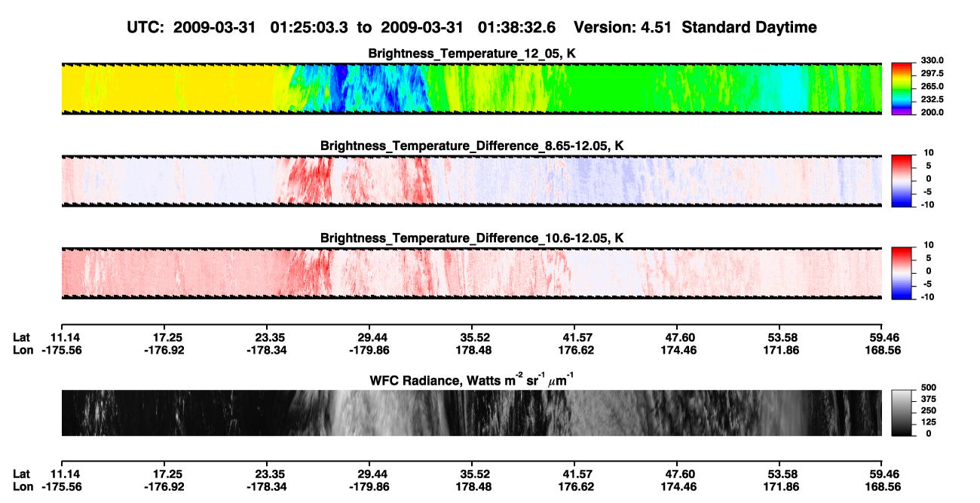Click the 265.0 colorbar label
Image resolution: width=980 pixels, height=503 pixels.
[x=931, y=87]
